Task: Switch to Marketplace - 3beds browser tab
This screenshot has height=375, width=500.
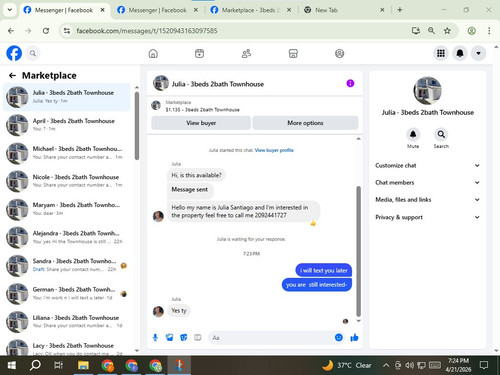Action: coord(251,10)
